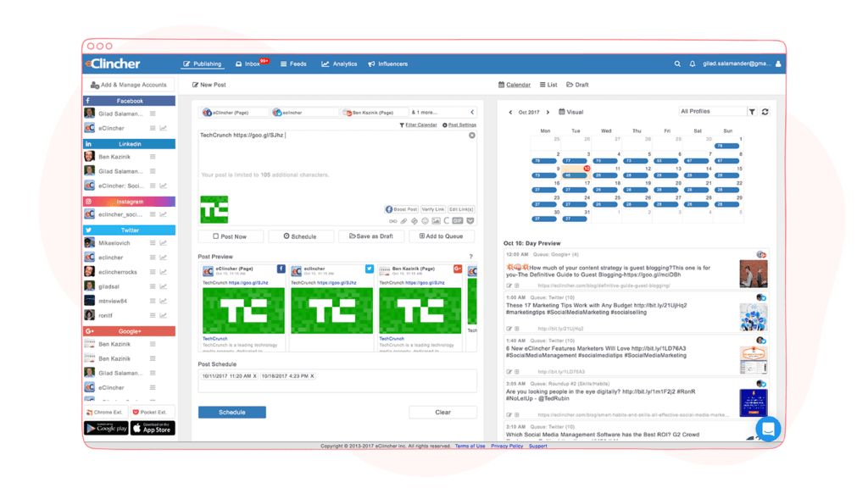
Task: Click the Boost Post button
Action: [401, 209]
